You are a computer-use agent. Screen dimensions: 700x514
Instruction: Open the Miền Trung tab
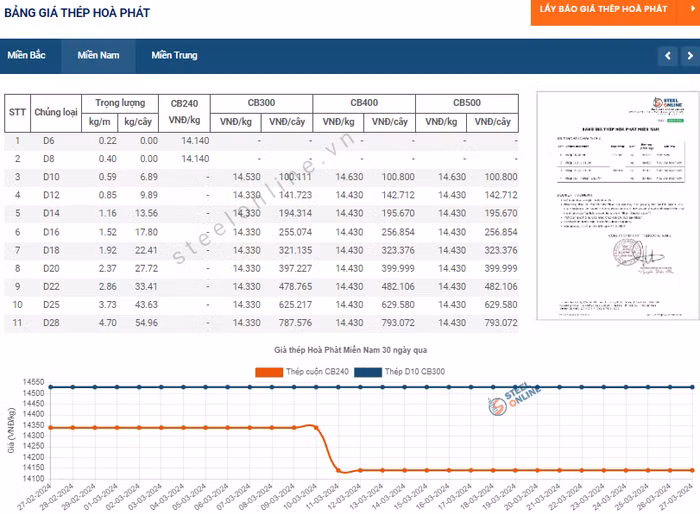[174, 55]
